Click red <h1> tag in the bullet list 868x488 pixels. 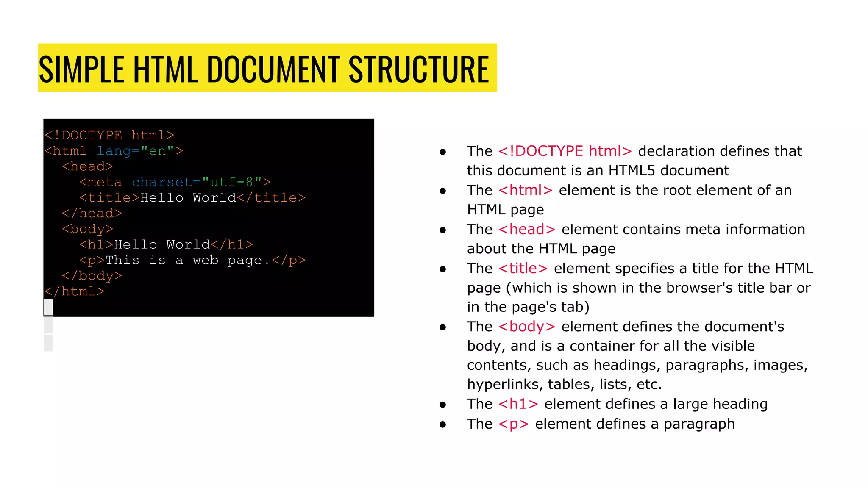click(x=518, y=404)
